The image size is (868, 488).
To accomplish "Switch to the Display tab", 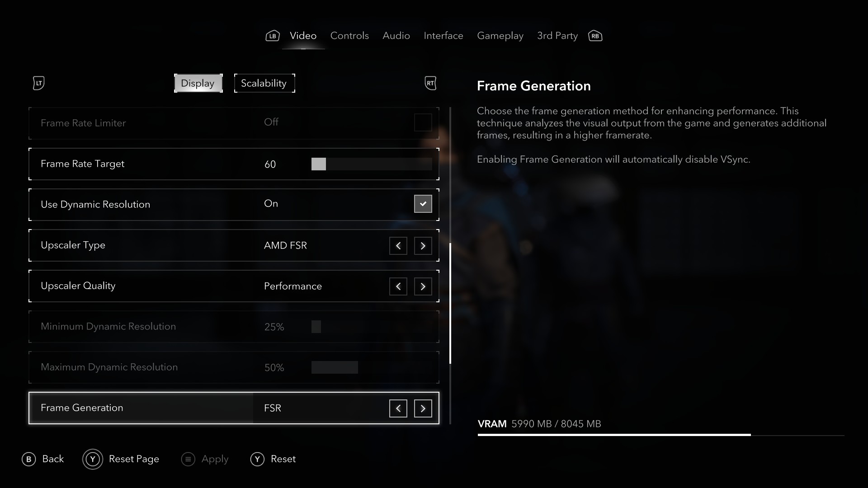I will [x=198, y=83].
